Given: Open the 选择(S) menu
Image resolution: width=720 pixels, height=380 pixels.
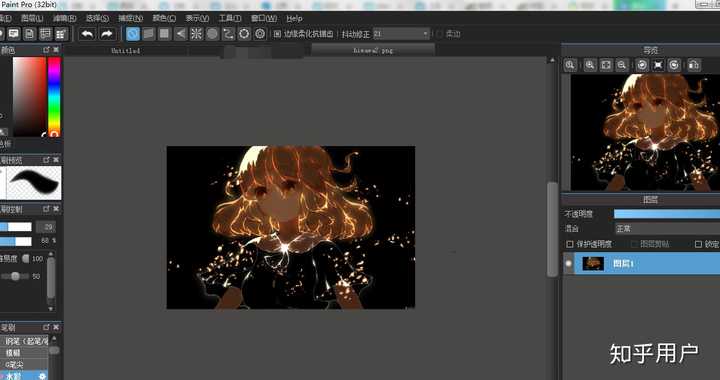Looking at the screenshot, I should [97, 18].
